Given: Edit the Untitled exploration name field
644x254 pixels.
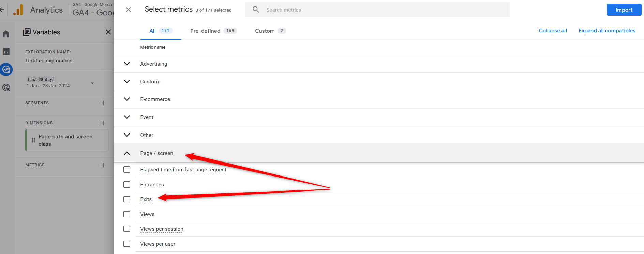Looking at the screenshot, I should click(x=49, y=61).
